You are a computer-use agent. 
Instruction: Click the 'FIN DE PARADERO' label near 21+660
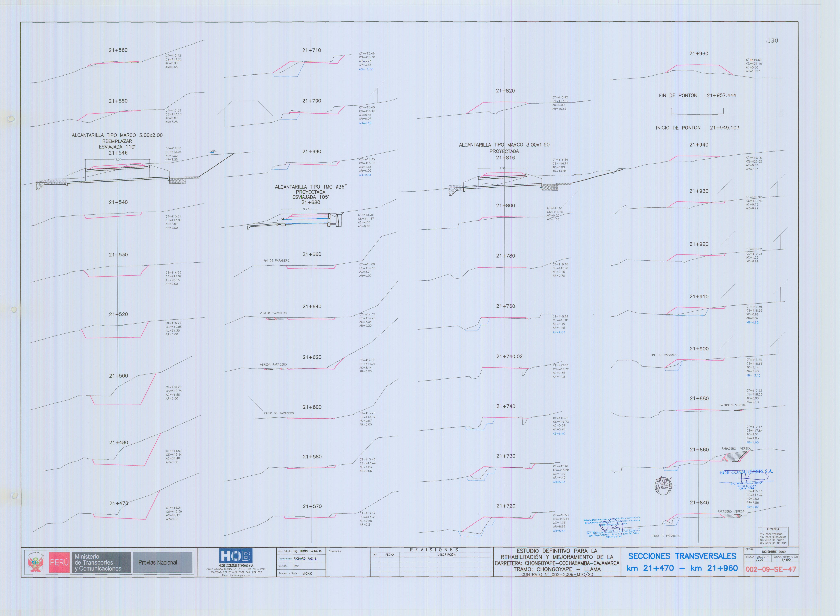[x=276, y=261]
